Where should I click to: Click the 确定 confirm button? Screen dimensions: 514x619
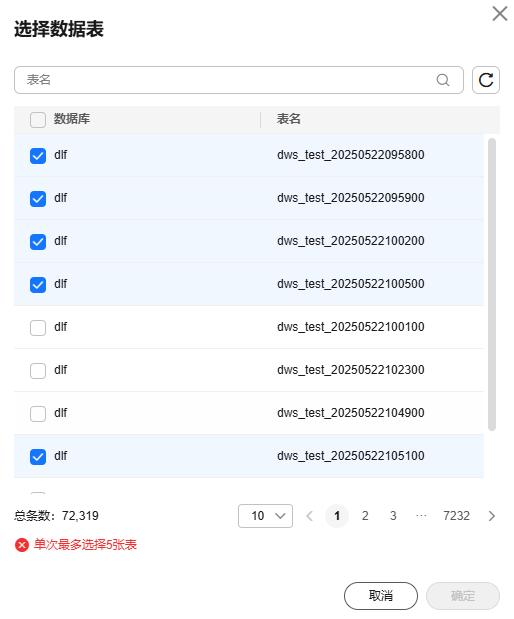(463, 596)
